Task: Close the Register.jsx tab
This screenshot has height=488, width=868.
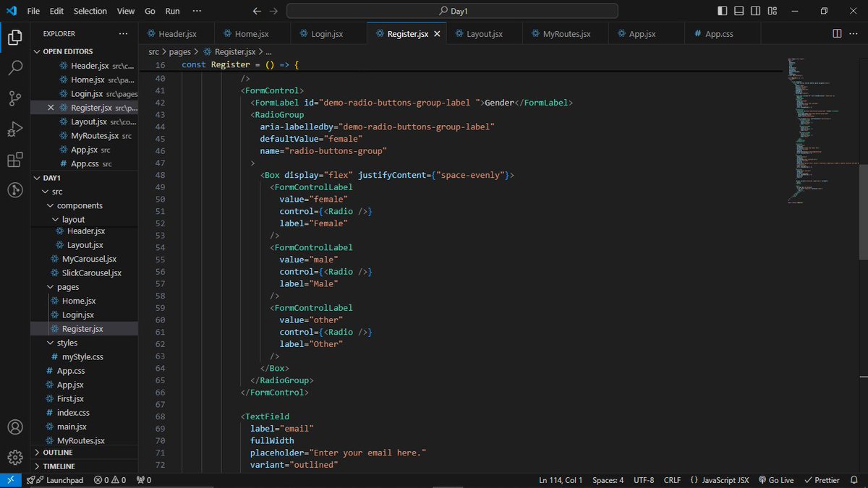Action: point(437,33)
